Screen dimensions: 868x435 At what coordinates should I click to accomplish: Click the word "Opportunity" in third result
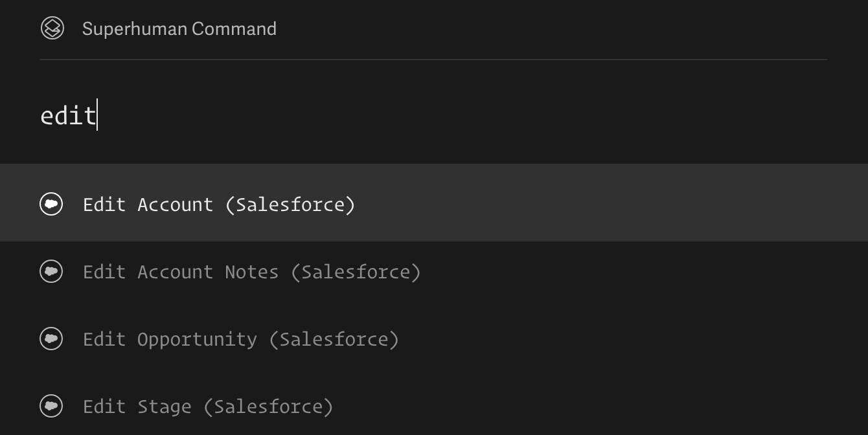pyautogui.click(x=197, y=339)
